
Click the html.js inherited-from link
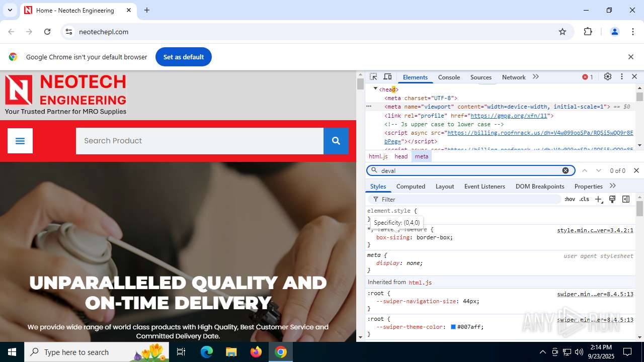[420, 283]
